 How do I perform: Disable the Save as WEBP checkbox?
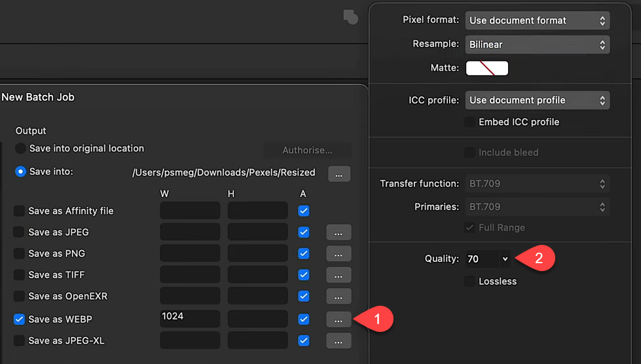click(20, 319)
